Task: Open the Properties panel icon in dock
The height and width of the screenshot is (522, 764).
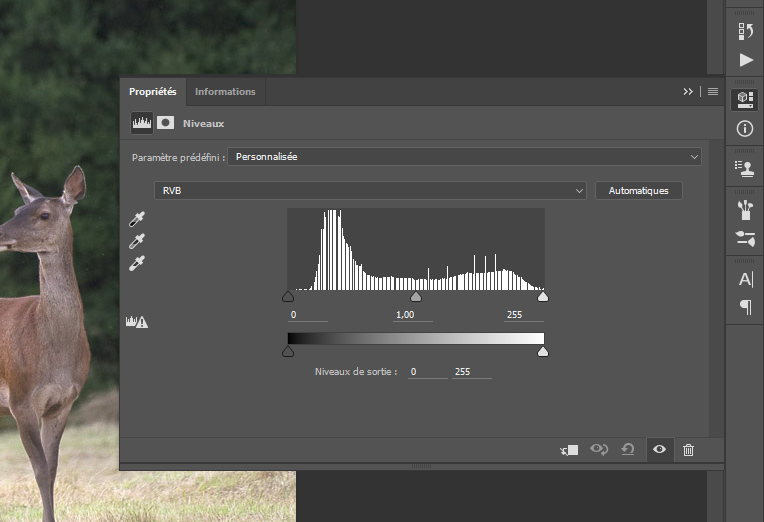Action: click(x=745, y=99)
